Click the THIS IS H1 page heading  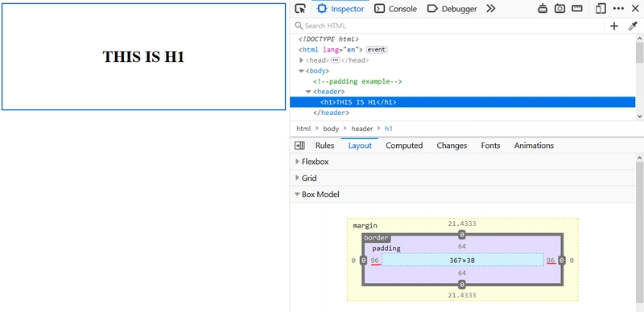click(x=143, y=56)
